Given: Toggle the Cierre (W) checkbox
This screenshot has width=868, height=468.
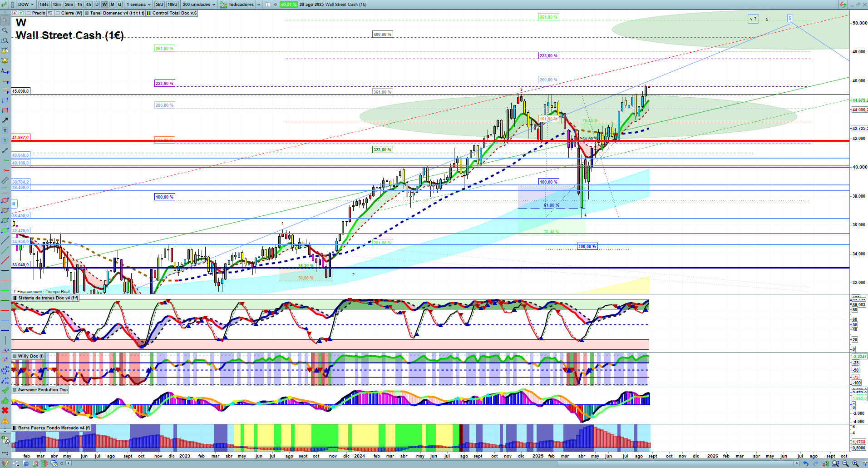Looking at the screenshot, I should tap(58, 13).
